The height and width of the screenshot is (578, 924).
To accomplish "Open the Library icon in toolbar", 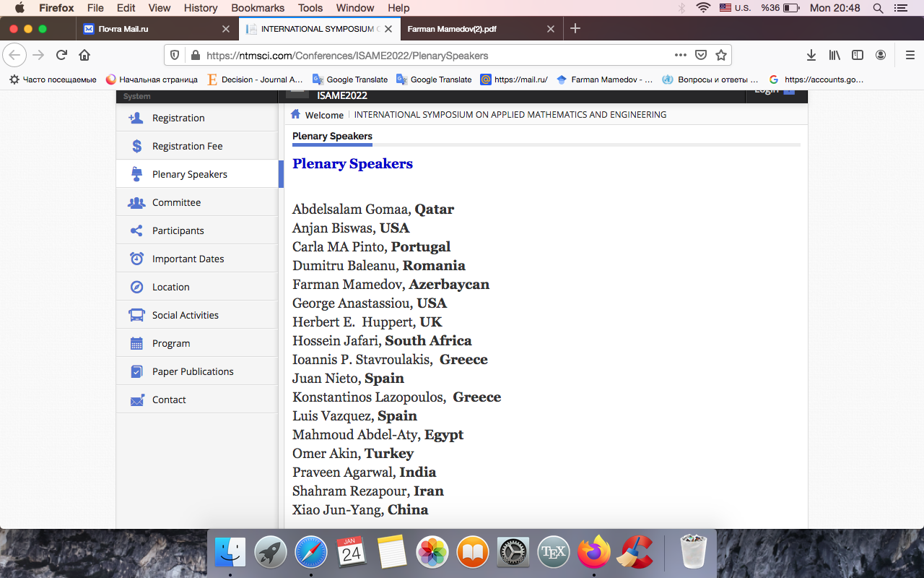I will [834, 56].
